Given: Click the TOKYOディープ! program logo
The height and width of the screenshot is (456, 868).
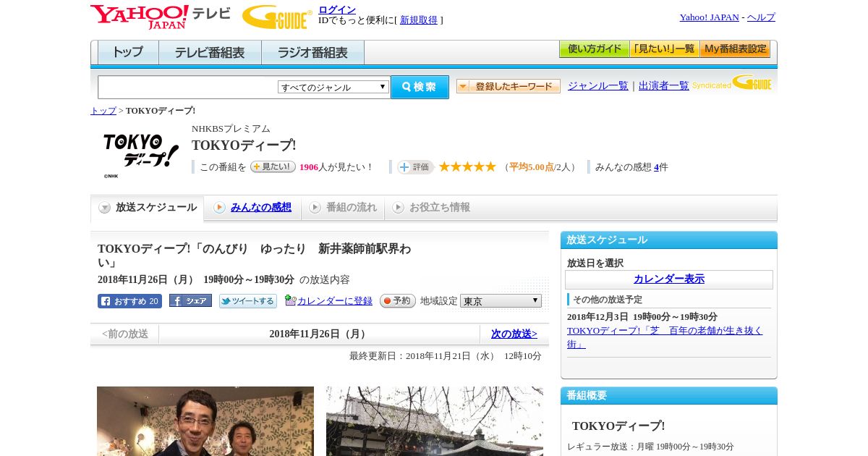Looking at the screenshot, I should click(140, 154).
